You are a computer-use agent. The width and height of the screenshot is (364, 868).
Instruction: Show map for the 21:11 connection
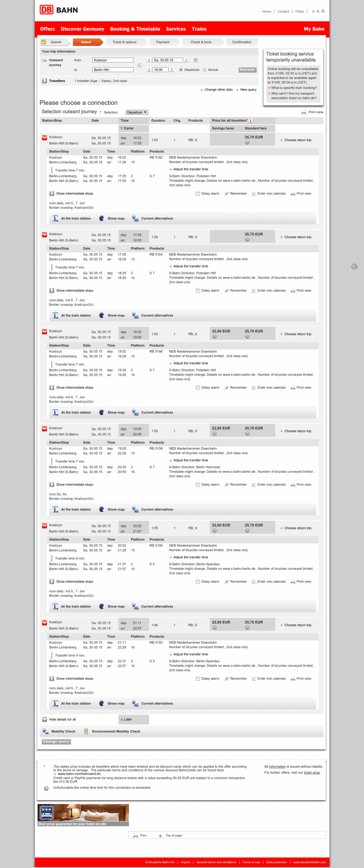(x=112, y=703)
